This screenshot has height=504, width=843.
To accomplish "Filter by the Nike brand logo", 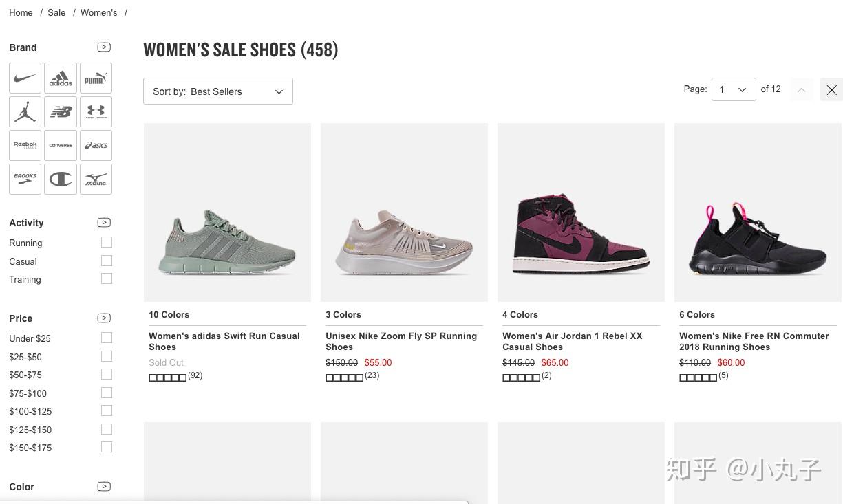I will [25, 78].
